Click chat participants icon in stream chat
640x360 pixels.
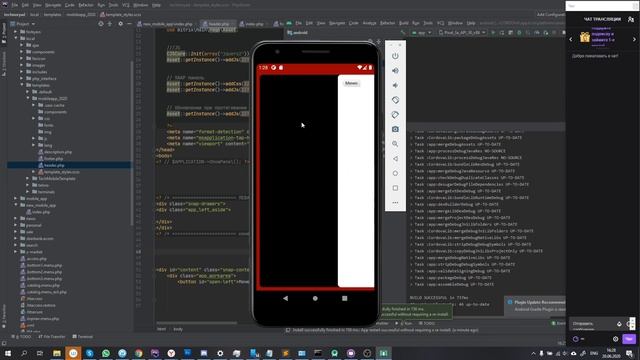click(631, 19)
